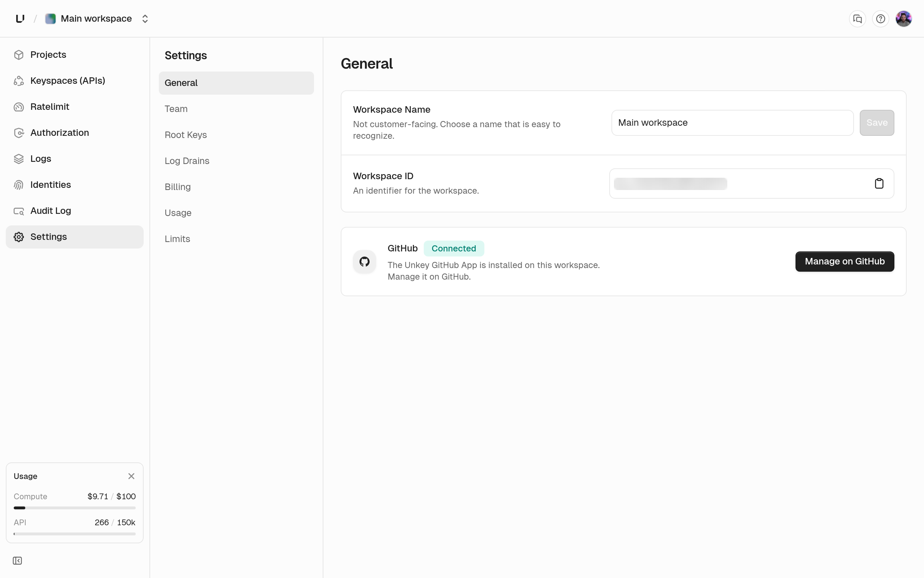
Task: Open the workspace switcher chevrons
Action: click(145, 18)
